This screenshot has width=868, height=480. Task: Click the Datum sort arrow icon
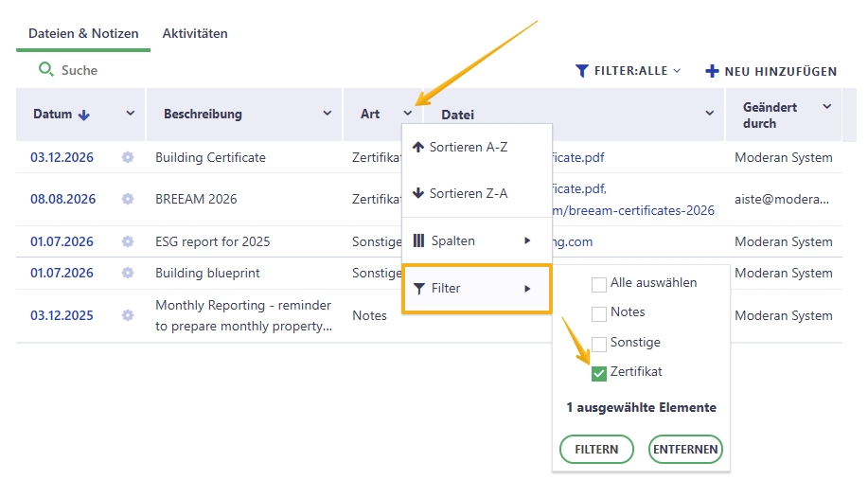[83, 116]
